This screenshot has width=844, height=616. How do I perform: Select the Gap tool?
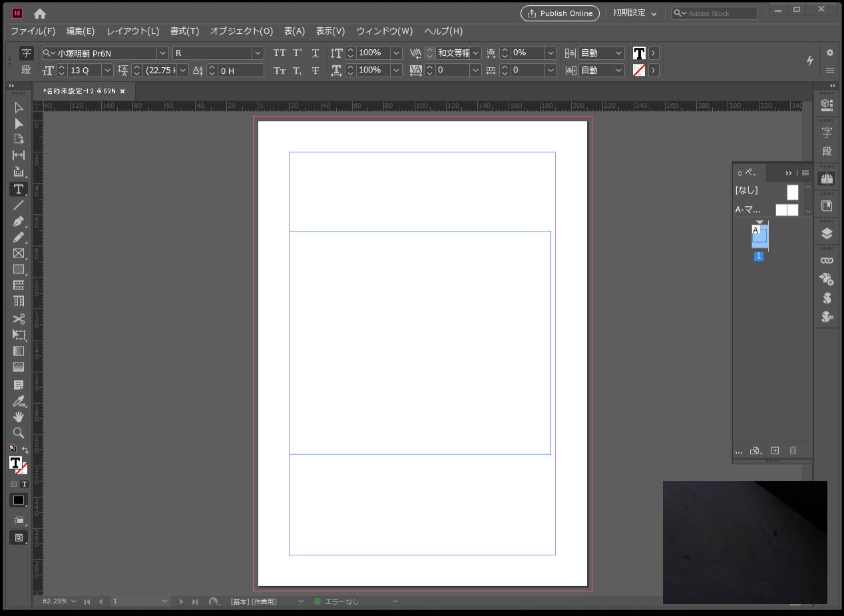tap(19, 155)
